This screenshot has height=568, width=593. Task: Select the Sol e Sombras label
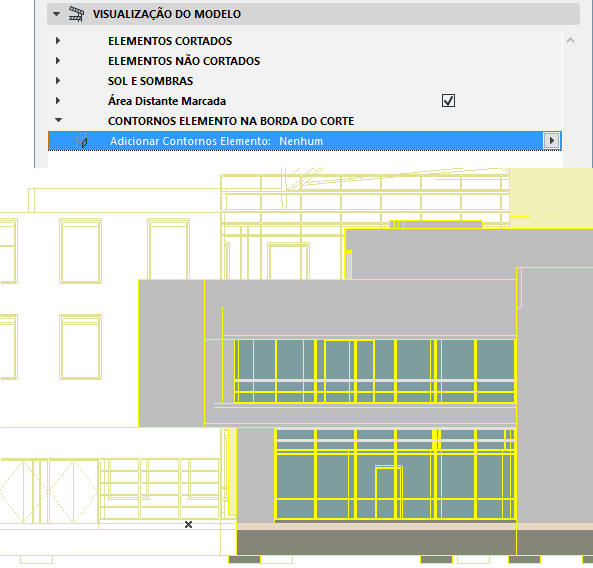click(150, 81)
